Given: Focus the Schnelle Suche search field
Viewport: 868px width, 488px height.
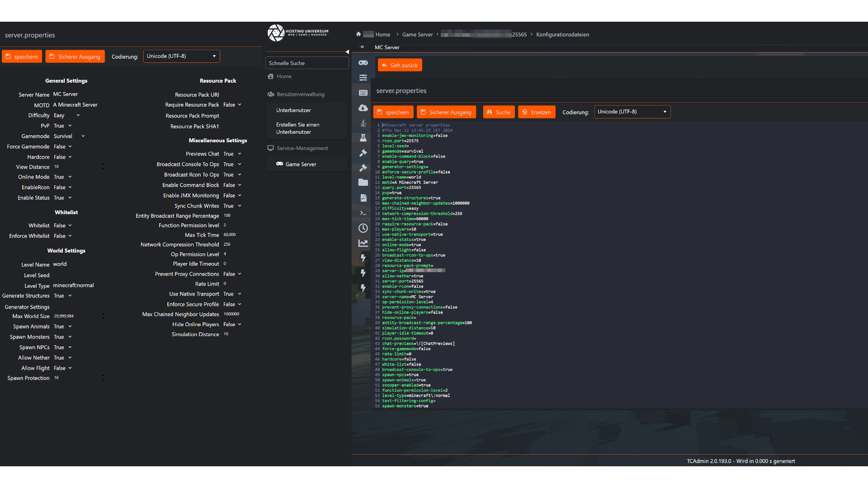Looking at the screenshot, I should (x=307, y=63).
